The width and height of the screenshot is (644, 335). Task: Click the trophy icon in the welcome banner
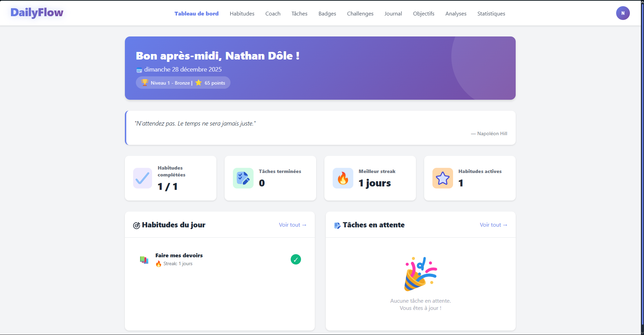point(144,83)
